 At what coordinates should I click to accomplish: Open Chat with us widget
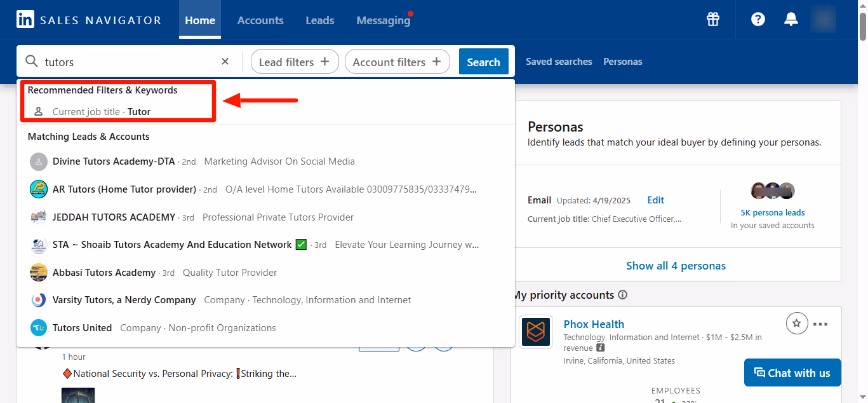point(792,372)
